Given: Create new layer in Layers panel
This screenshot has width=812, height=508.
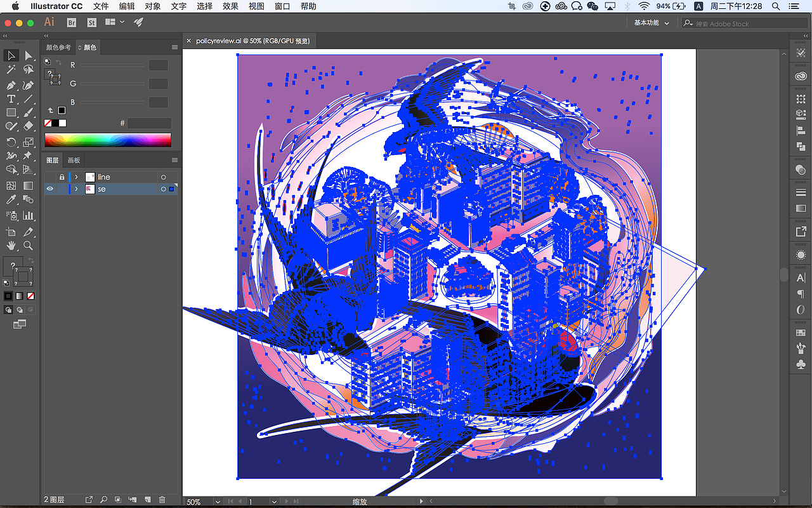Looking at the screenshot, I should coord(147,500).
